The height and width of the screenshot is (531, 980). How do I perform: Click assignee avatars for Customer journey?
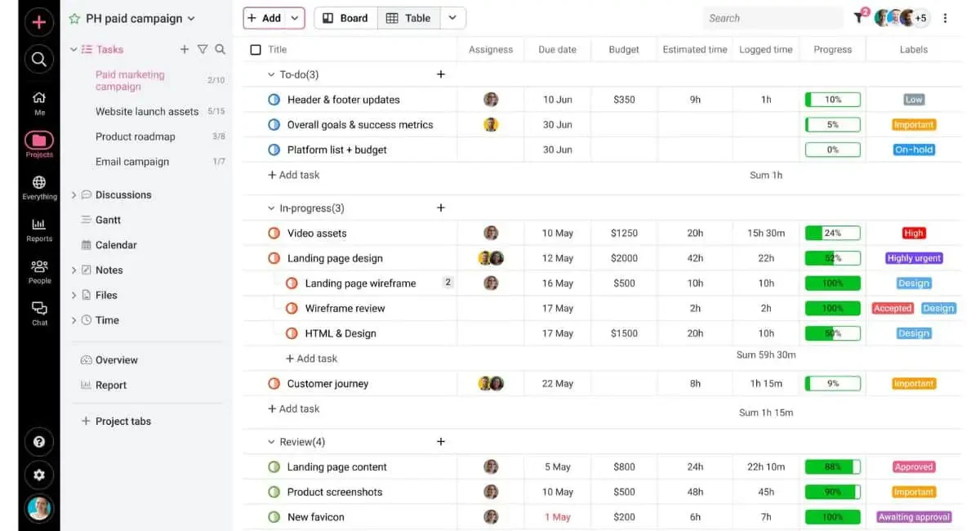point(491,383)
